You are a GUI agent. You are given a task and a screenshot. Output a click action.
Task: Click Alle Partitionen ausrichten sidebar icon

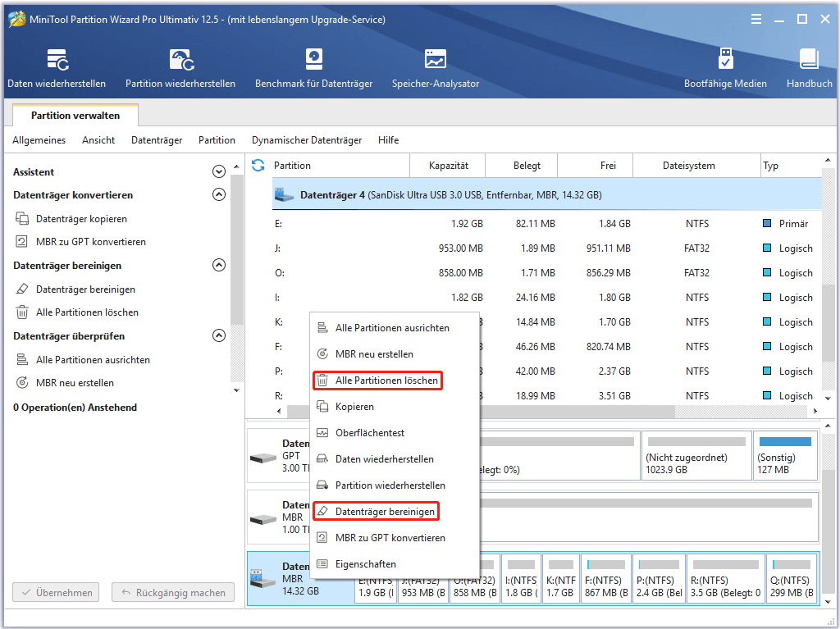click(x=22, y=359)
